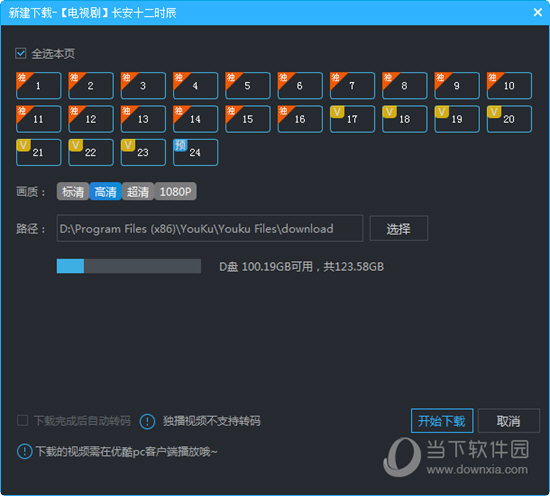Select episode 12 tile

[x=91, y=119]
